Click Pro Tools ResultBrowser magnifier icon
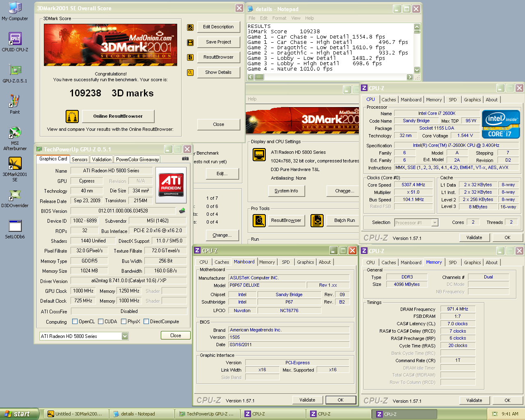This screenshot has width=525, height=420. click(x=259, y=221)
